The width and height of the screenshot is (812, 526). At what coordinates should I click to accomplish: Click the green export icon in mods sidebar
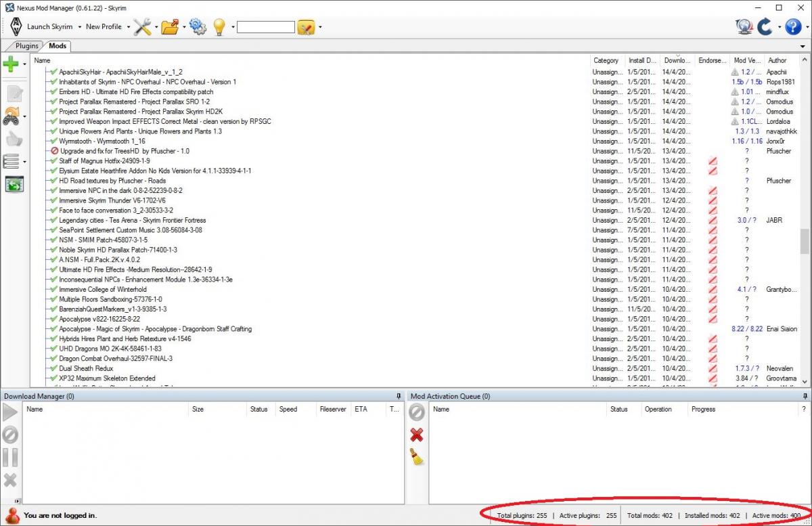click(14, 183)
